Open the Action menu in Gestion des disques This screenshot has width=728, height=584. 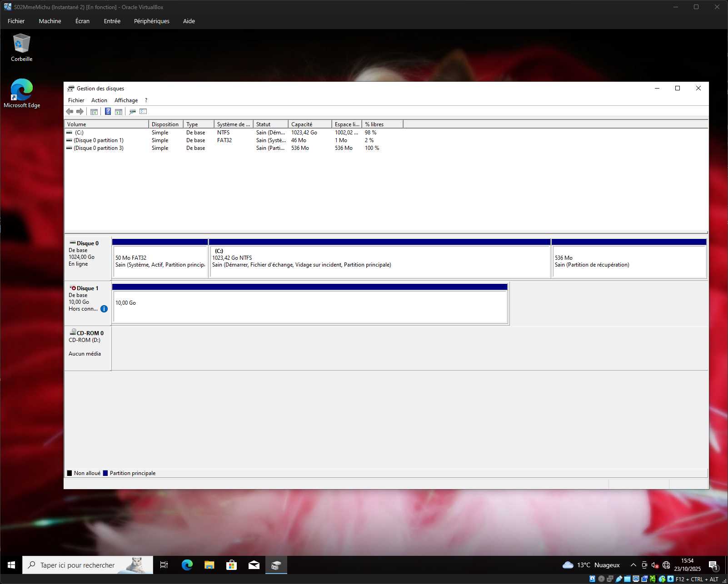[x=99, y=100]
